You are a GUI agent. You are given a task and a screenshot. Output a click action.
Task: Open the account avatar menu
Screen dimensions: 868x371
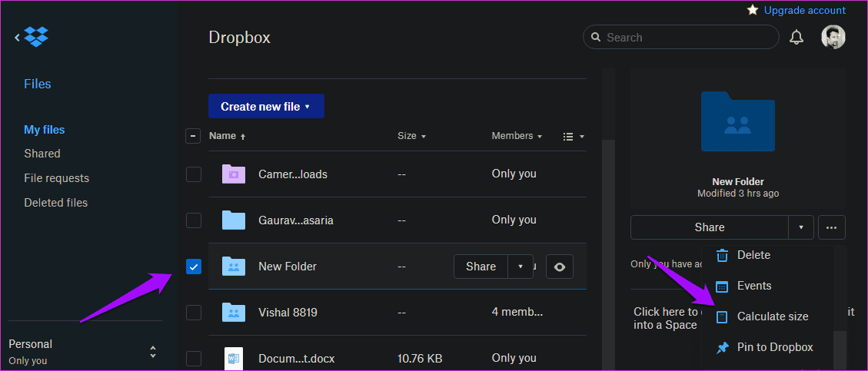click(833, 37)
